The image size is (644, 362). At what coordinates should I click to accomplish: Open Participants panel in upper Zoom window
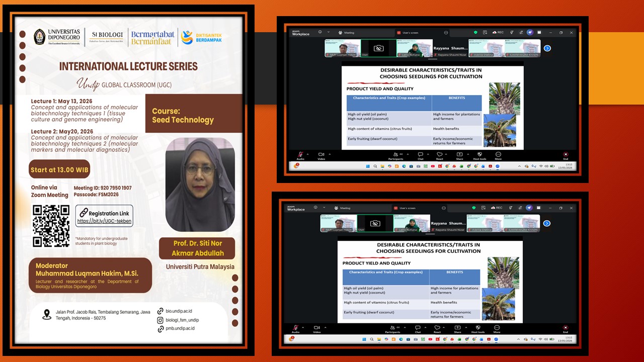(395, 154)
